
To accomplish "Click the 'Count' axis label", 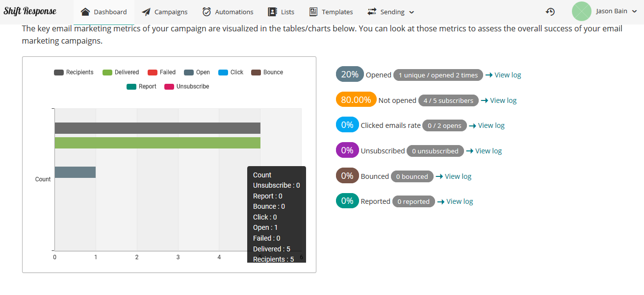I will tap(43, 179).
